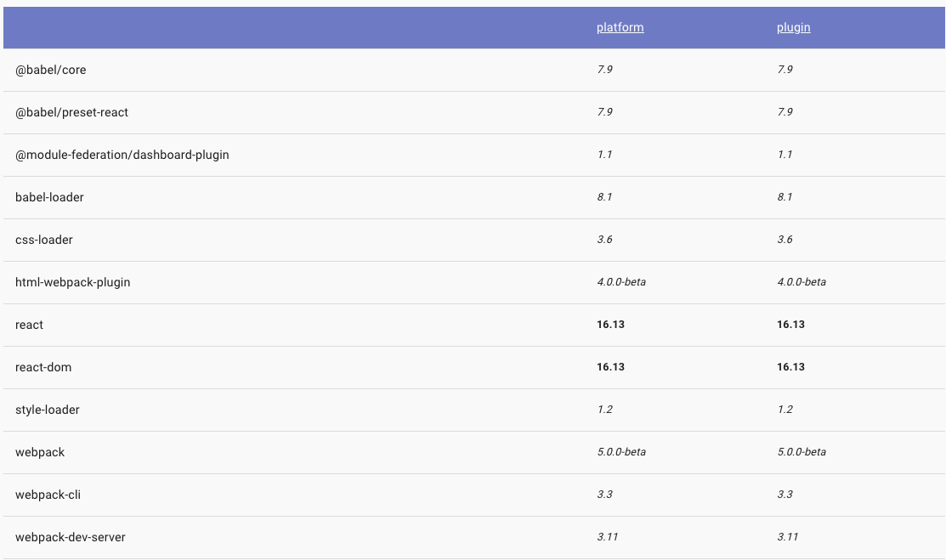946x560 pixels.
Task: Open the platform column header link
Action: tap(620, 28)
